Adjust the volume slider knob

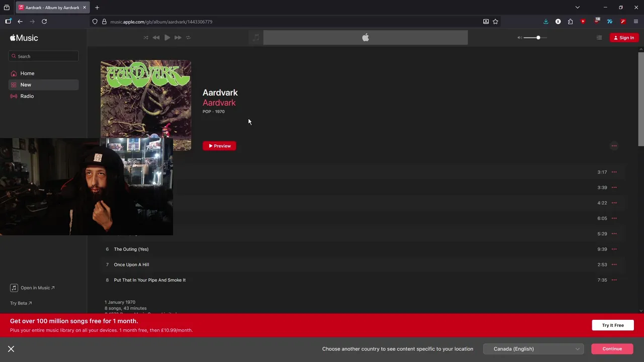point(538,38)
